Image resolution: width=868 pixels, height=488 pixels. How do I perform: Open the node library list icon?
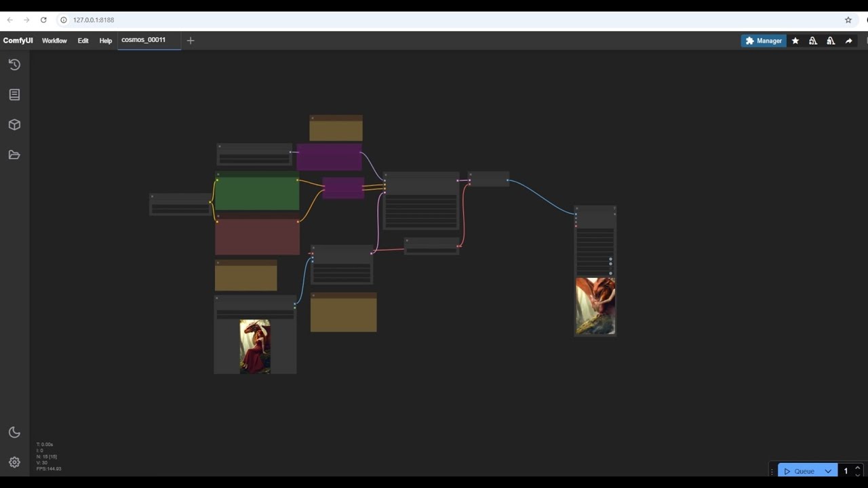point(14,95)
